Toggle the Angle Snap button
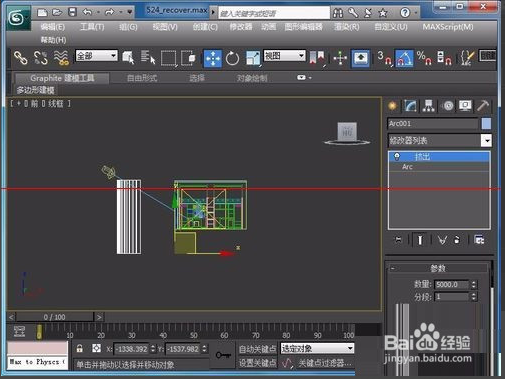 404,58
